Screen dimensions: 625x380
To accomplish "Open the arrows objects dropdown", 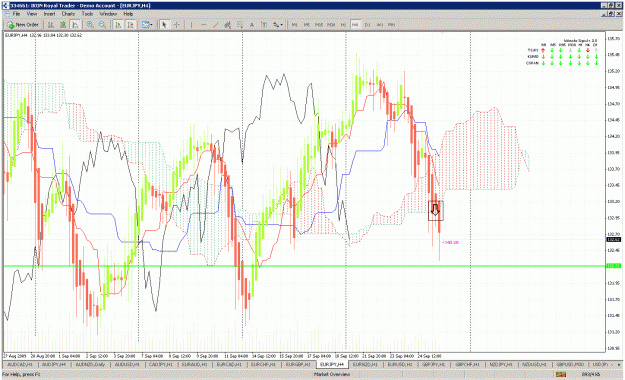I will (278, 25).
